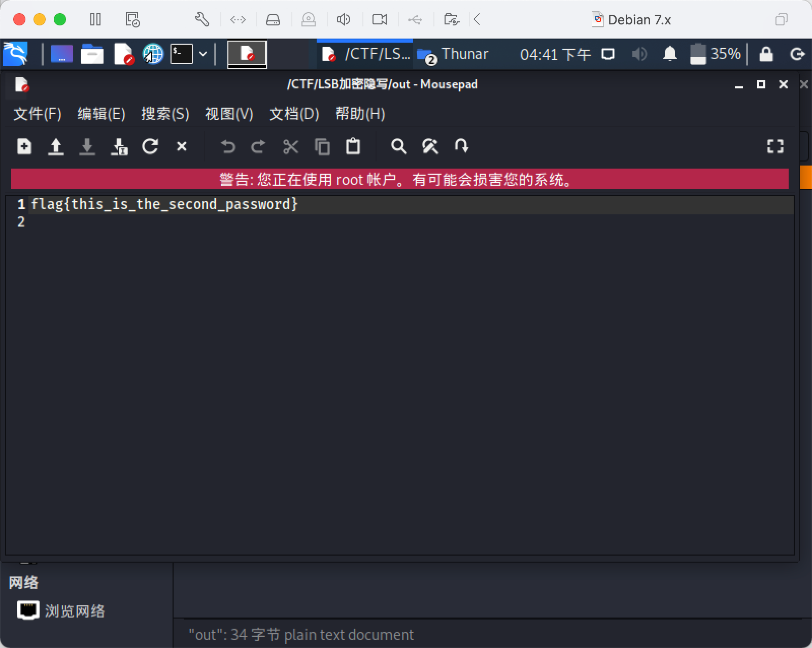812x648 pixels.
Task: Click the Mousepad title bar app icon
Action: pyautogui.click(x=22, y=84)
